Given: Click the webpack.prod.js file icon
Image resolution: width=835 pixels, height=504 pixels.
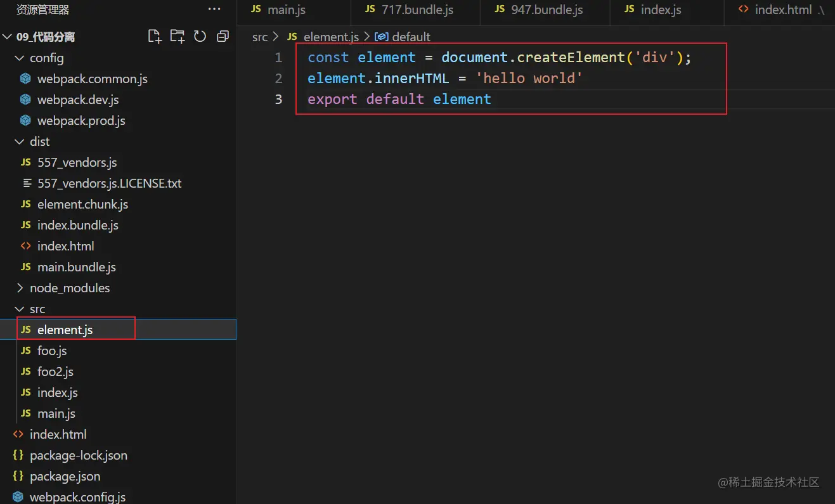Looking at the screenshot, I should [x=25, y=120].
